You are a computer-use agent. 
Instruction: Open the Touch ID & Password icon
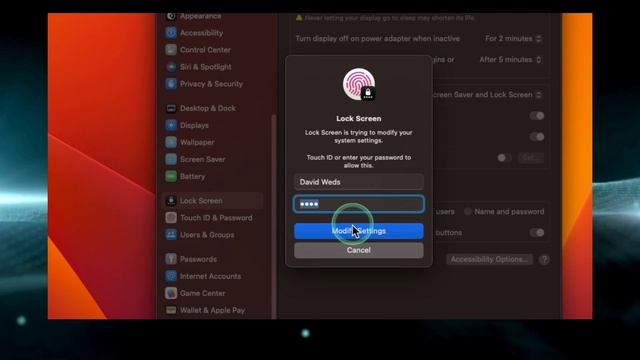[x=171, y=218]
